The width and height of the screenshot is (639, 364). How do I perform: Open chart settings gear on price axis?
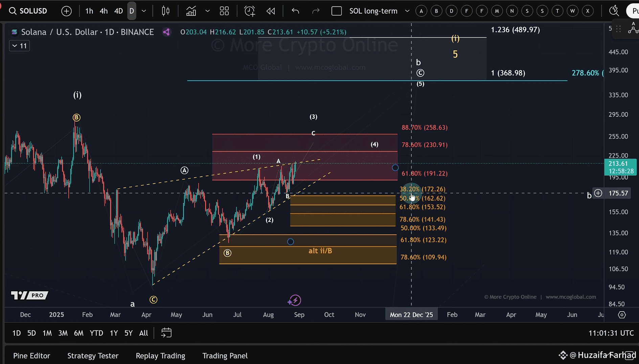(x=622, y=315)
